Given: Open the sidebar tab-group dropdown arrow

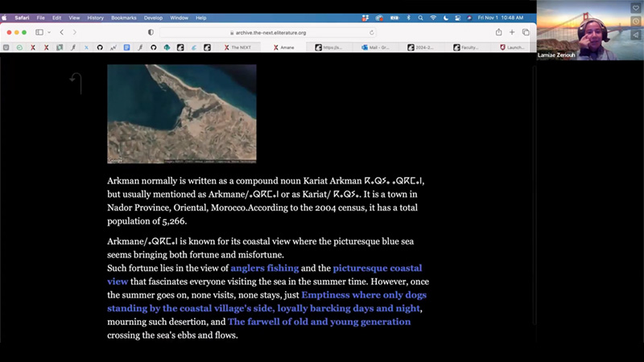Looking at the screenshot, I should pos(49,32).
